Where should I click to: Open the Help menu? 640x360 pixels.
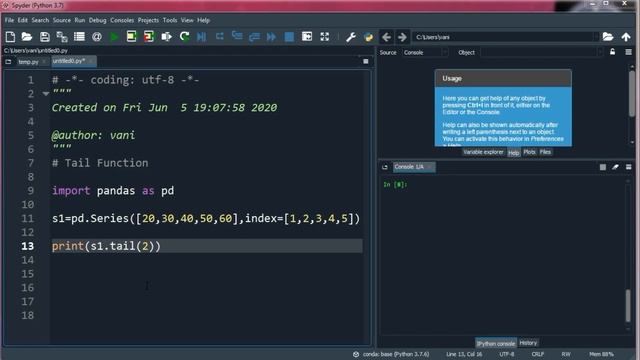203,20
